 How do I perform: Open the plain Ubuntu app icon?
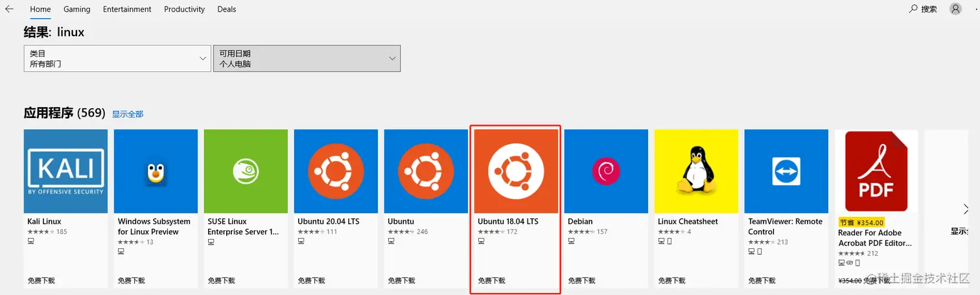(x=426, y=171)
